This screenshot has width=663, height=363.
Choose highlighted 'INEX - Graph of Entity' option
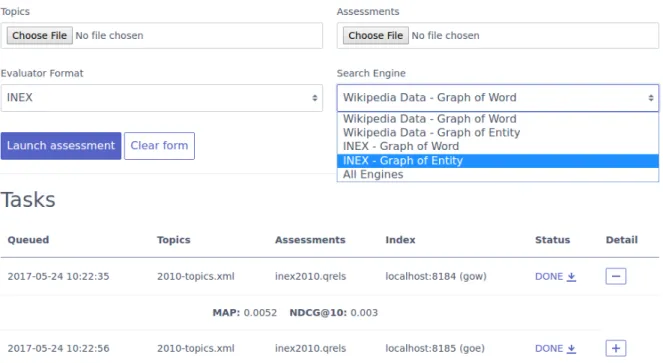[x=498, y=161]
